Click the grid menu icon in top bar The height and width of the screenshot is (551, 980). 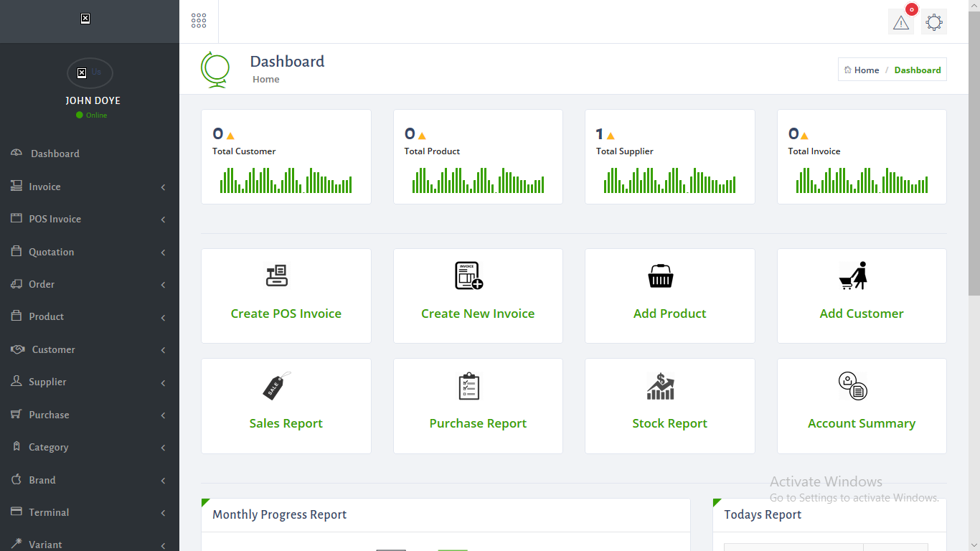point(199,21)
